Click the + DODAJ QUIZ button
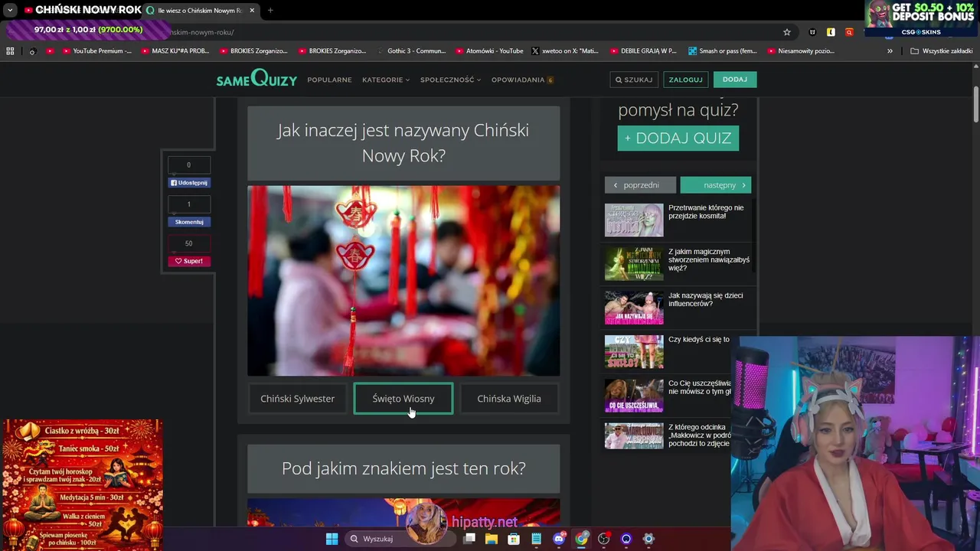The width and height of the screenshot is (980, 551). [678, 138]
